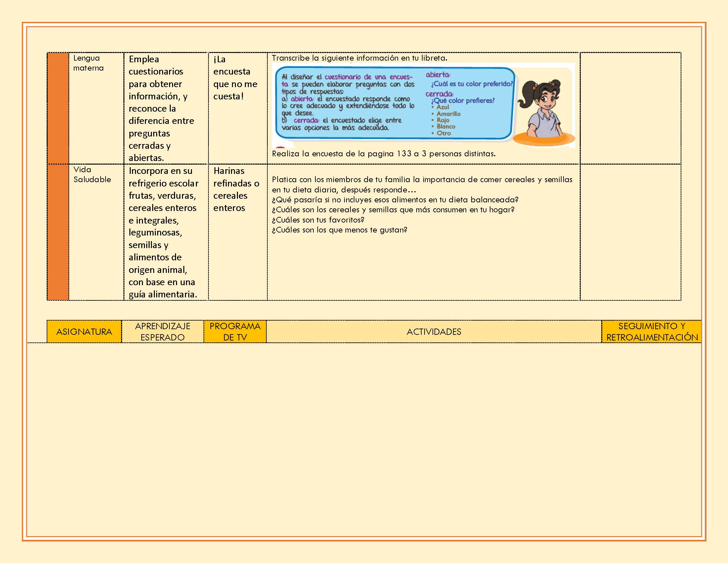The height and width of the screenshot is (563, 728).
Task: Click the ASIGNATURA header cell
Action: pos(84,332)
